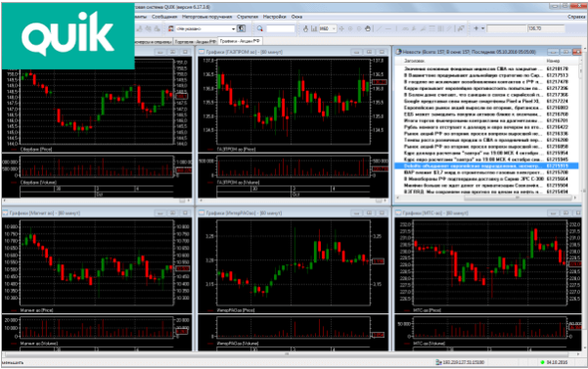This screenshot has height=369, width=588.
Task: Open the Сообщения menu
Action: (164, 17)
